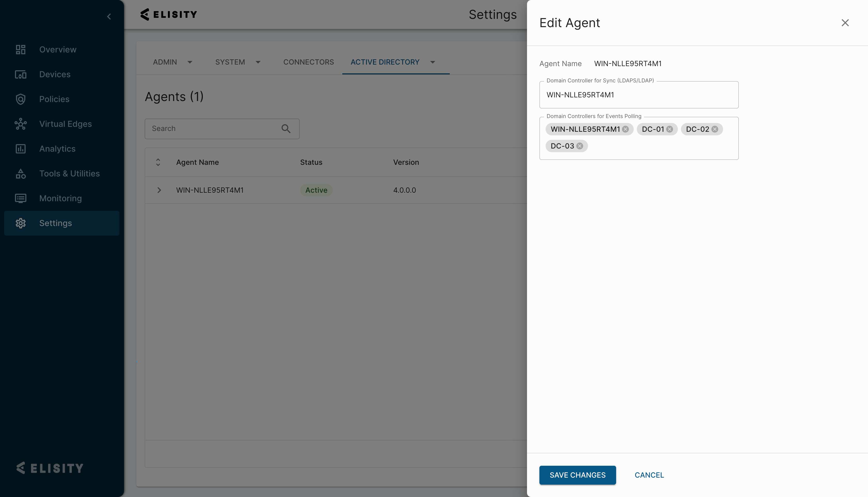868x497 pixels.
Task: Click the Monitoring screen icon
Action: click(20, 198)
